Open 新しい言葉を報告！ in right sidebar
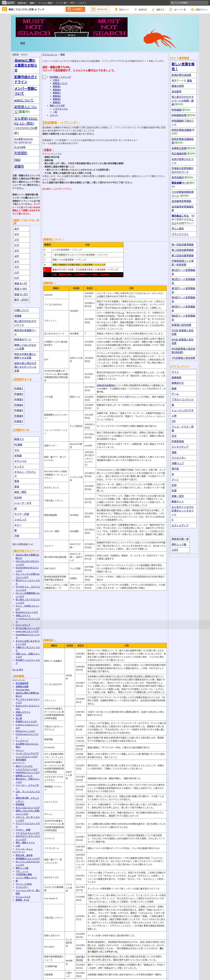The width and height of the screenshot is (210, 980). click(x=183, y=67)
